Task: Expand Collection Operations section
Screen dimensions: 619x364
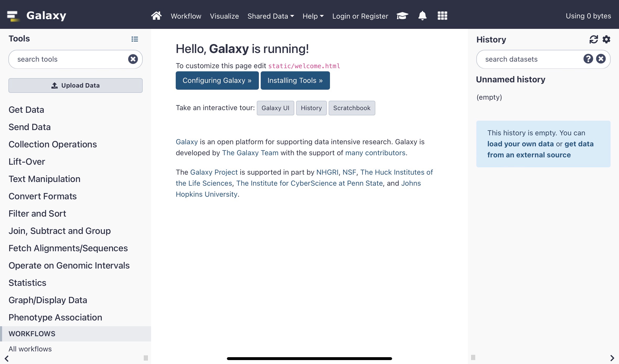Action: point(53,144)
